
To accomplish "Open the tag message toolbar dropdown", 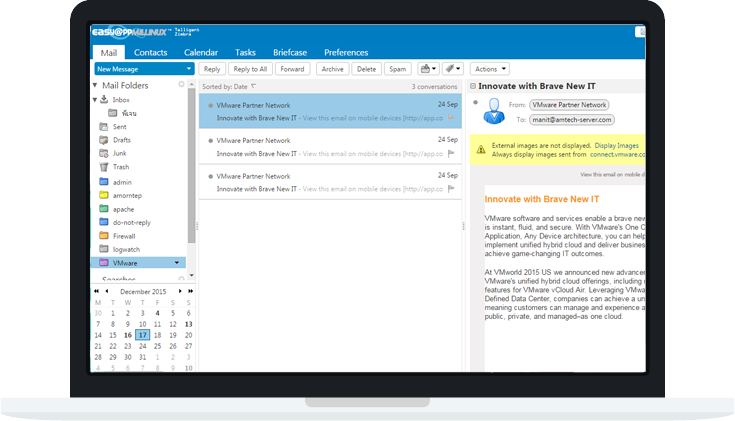I will 453,69.
